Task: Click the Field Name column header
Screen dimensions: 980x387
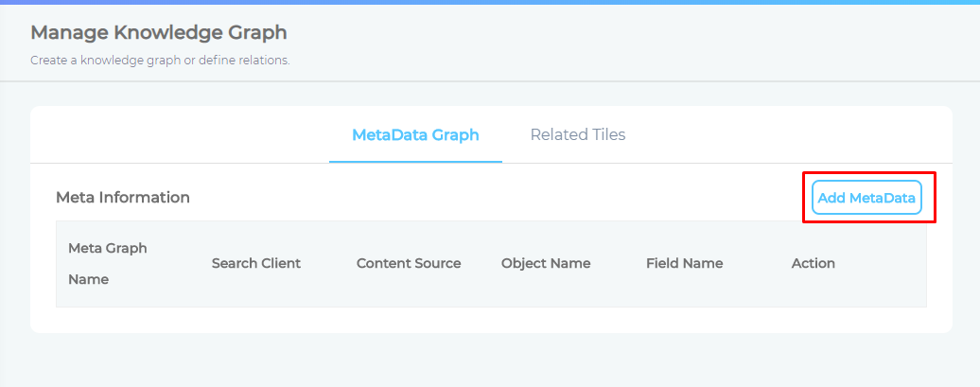Action: click(684, 263)
